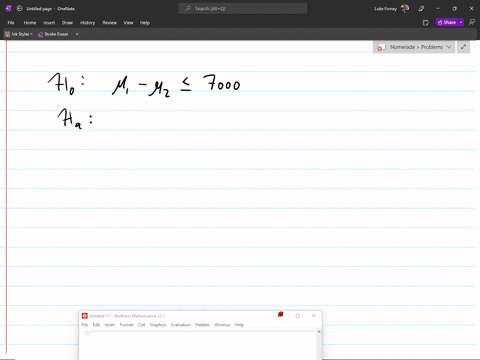Image resolution: width=480 pixels, height=360 pixels.
Task: Open the Help menu in Mathematica
Action: pyautogui.click(x=239, y=325)
